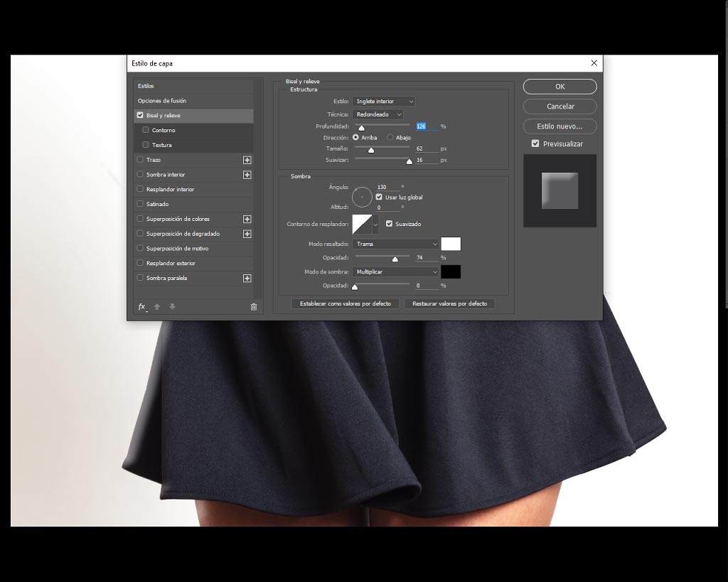Uncheck the Bisel y relieve checkbox

[140, 115]
